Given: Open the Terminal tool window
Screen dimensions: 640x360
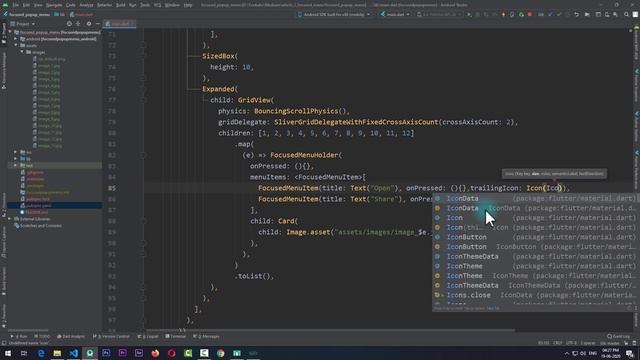Looking at the screenshot, I should (176, 336).
